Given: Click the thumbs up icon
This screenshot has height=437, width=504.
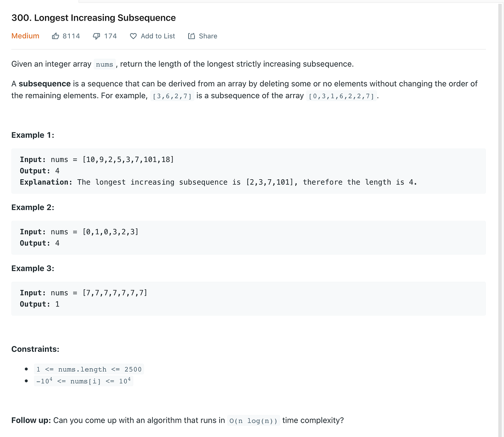Looking at the screenshot, I should click(x=55, y=36).
